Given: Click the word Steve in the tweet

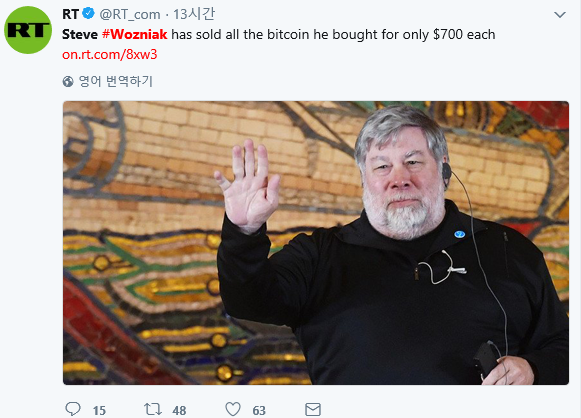Looking at the screenshot, I should coord(80,34).
